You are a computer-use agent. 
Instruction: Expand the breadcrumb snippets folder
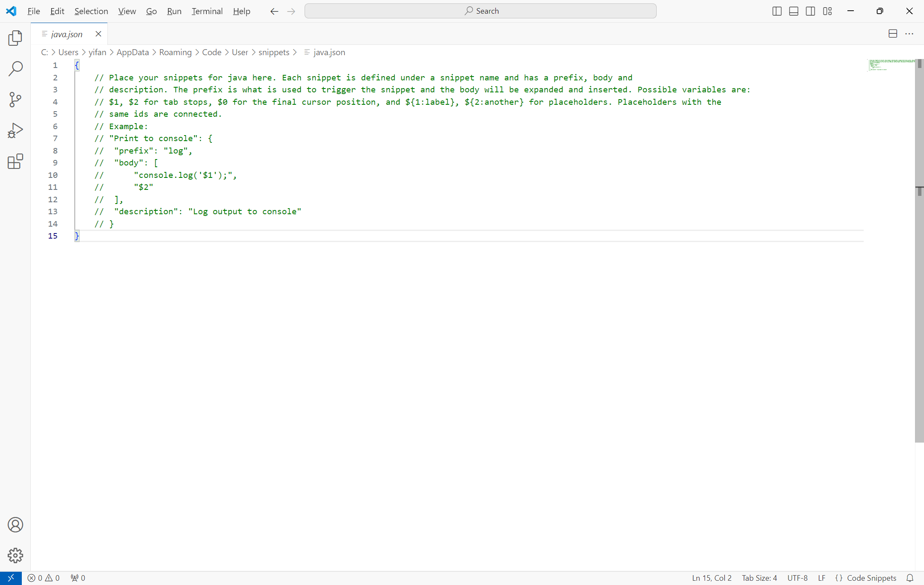[x=274, y=53]
